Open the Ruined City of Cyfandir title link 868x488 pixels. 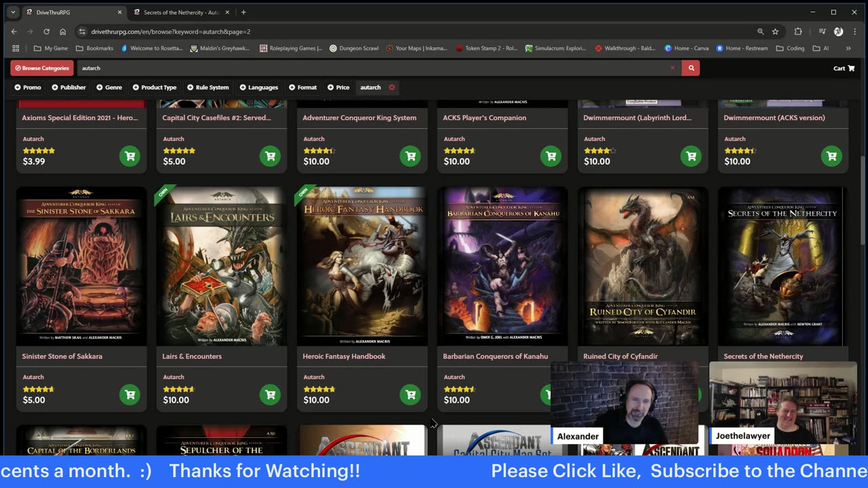click(x=620, y=357)
